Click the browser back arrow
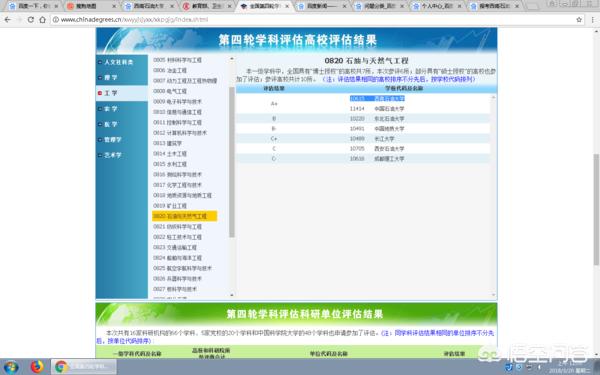This screenshot has width=600, height=375. coord(8,20)
